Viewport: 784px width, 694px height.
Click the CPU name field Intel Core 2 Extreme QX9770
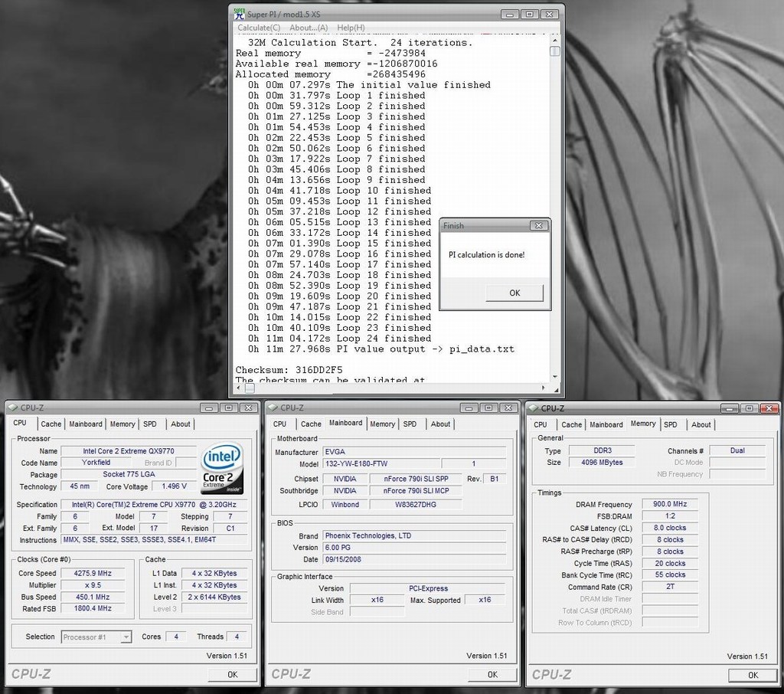pos(129,451)
